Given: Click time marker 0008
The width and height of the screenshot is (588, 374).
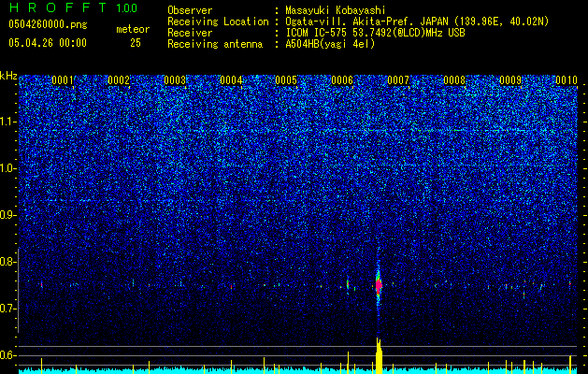Looking at the screenshot, I should click(454, 80).
